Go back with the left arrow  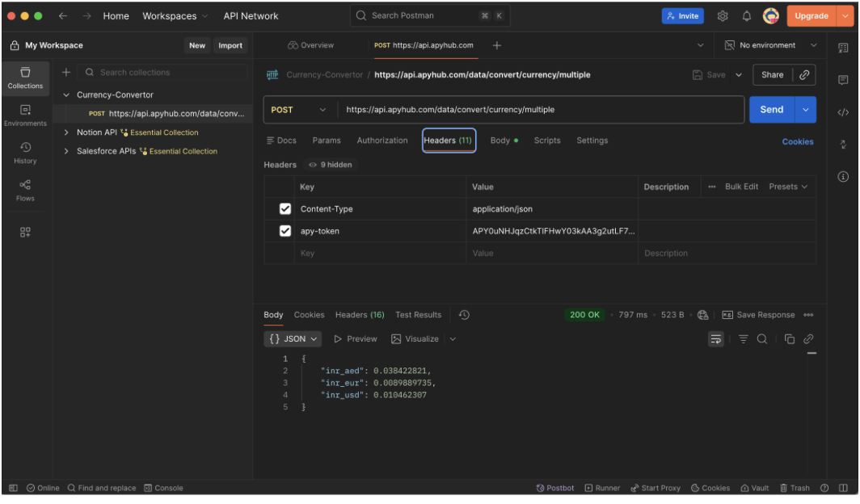click(x=63, y=16)
